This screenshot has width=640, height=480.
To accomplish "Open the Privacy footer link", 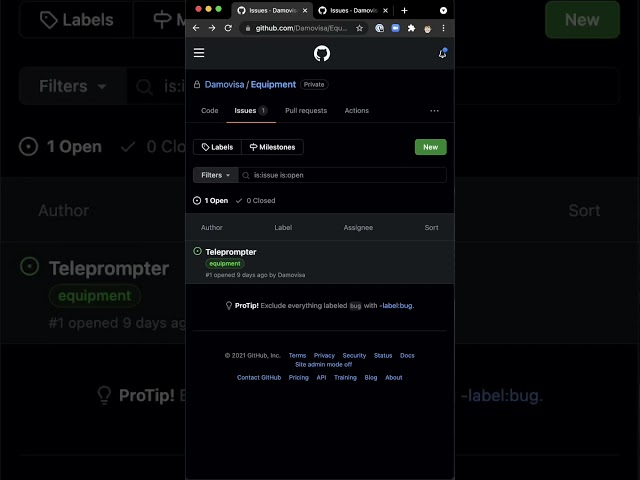I will click(324, 356).
